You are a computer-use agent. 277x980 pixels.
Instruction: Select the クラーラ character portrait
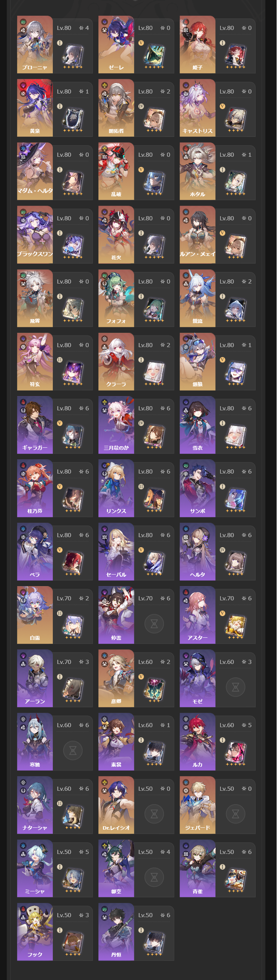(116, 361)
